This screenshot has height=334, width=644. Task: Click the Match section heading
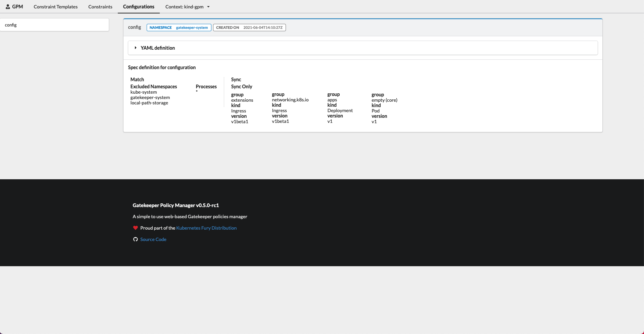pyautogui.click(x=137, y=80)
